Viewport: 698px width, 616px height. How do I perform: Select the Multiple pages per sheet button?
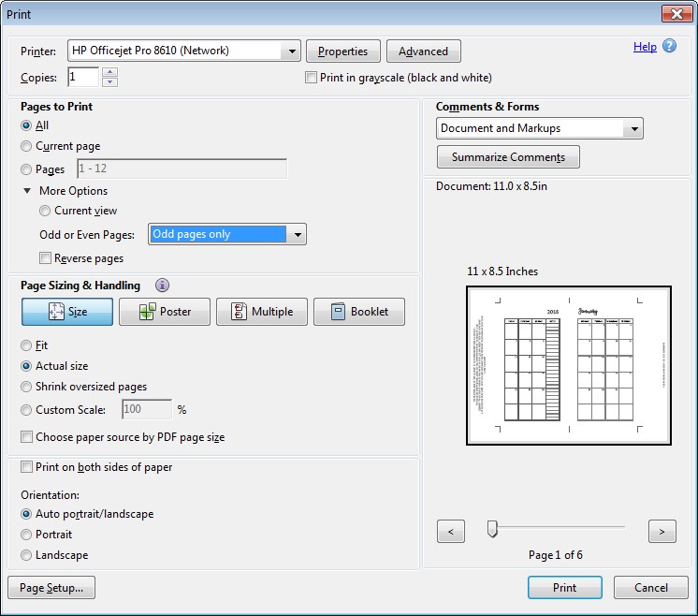[262, 312]
